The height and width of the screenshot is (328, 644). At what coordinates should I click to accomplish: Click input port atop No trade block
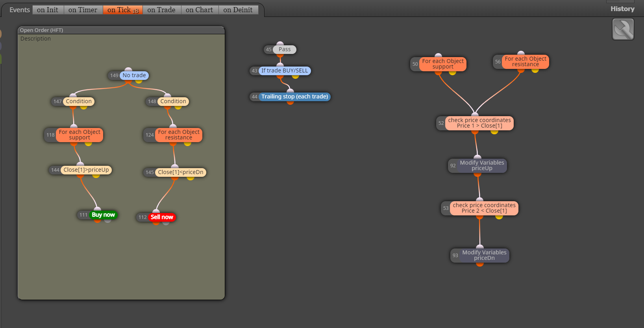(x=128, y=70)
